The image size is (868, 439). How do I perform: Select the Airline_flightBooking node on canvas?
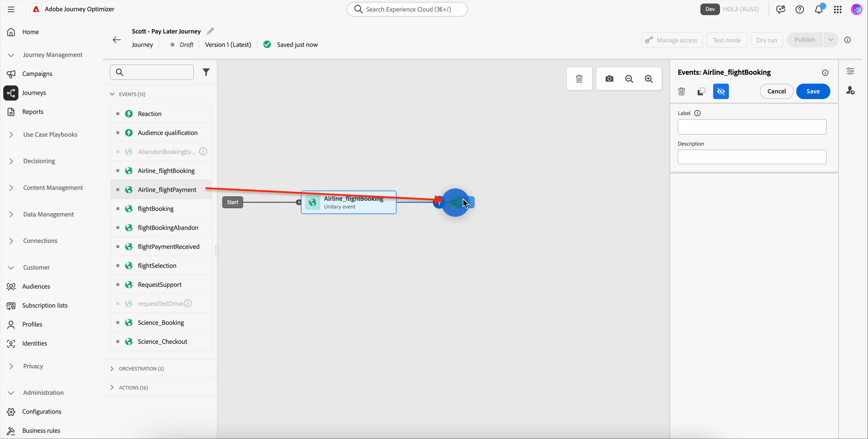(x=348, y=203)
